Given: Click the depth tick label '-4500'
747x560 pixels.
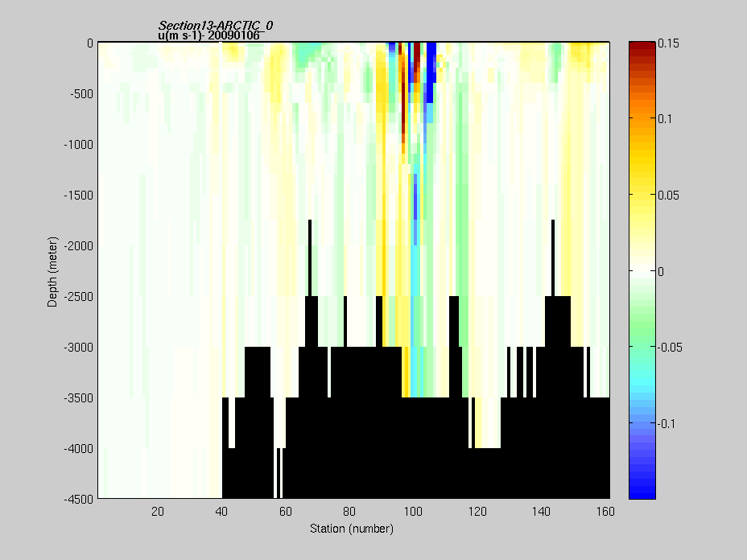Looking at the screenshot, I should click(x=79, y=500).
